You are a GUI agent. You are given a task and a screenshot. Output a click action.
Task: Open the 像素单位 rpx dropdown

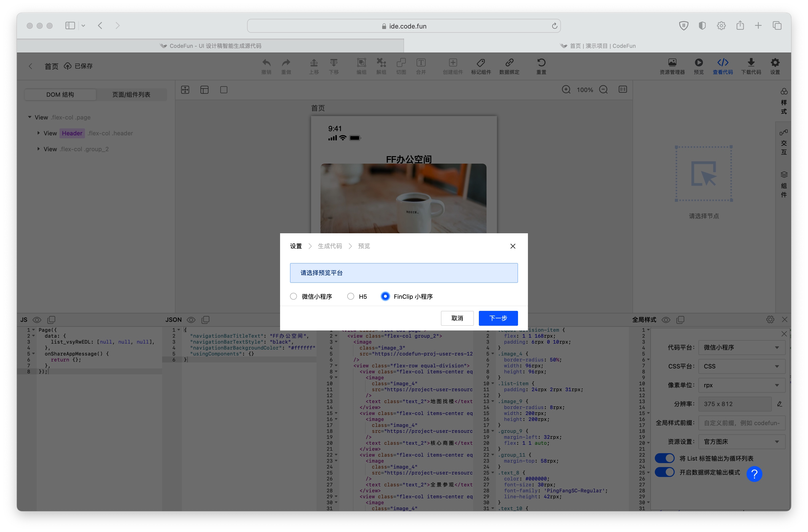[x=742, y=385]
